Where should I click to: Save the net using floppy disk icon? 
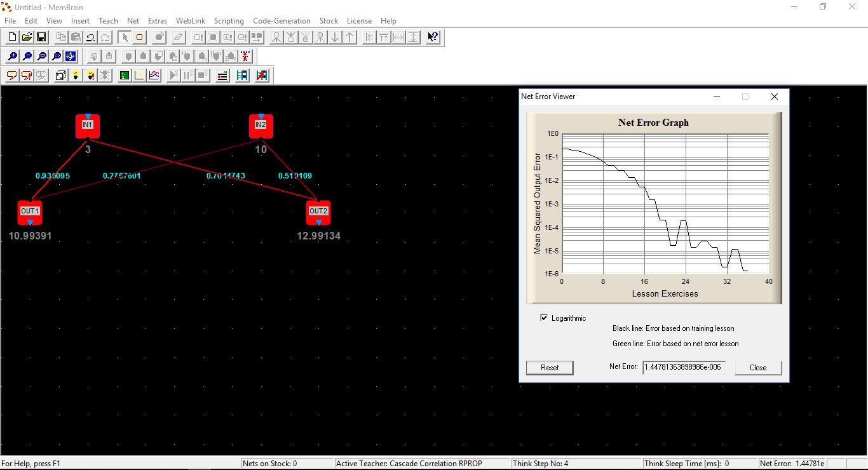[41, 37]
